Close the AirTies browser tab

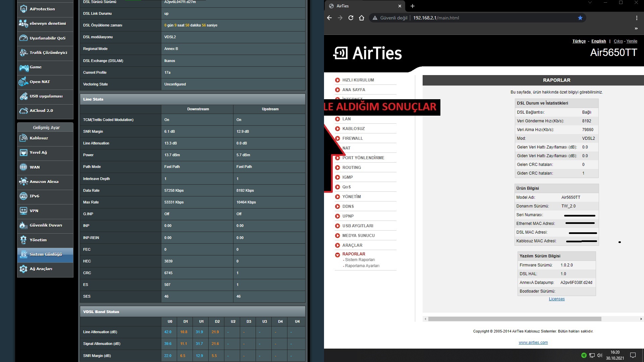click(400, 6)
